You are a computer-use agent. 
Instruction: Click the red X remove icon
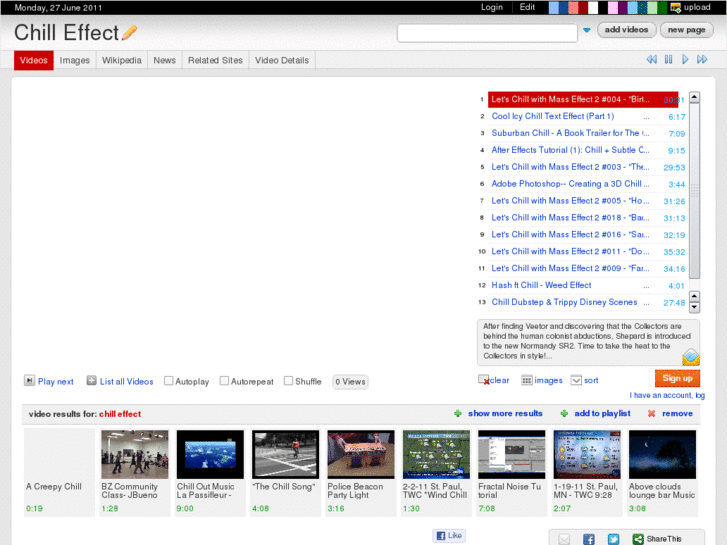click(x=652, y=413)
